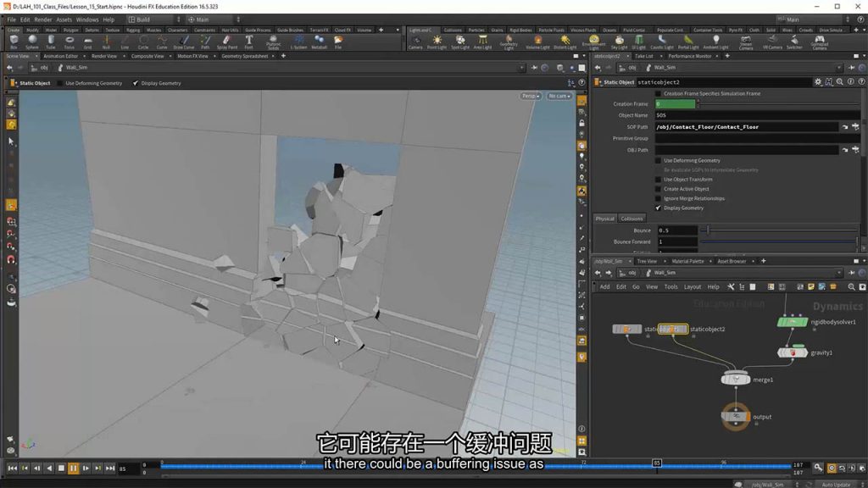Open the Render menu
The image size is (868, 488).
click(42, 19)
